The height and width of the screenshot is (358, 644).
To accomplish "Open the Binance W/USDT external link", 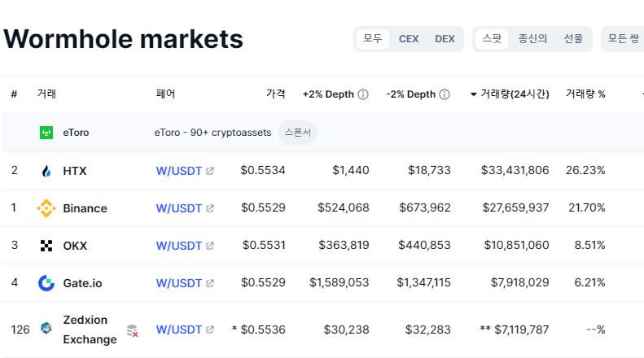I will coord(210,208).
